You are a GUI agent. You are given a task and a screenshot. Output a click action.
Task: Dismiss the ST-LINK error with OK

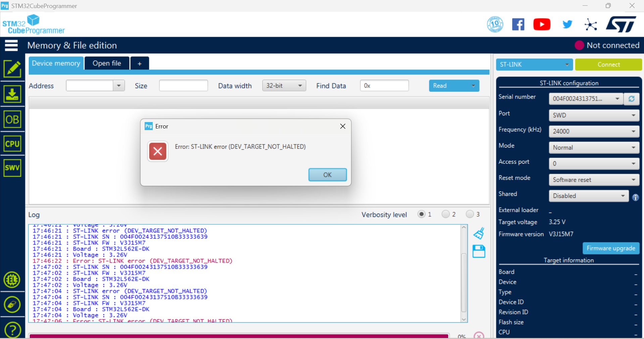[x=327, y=175]
